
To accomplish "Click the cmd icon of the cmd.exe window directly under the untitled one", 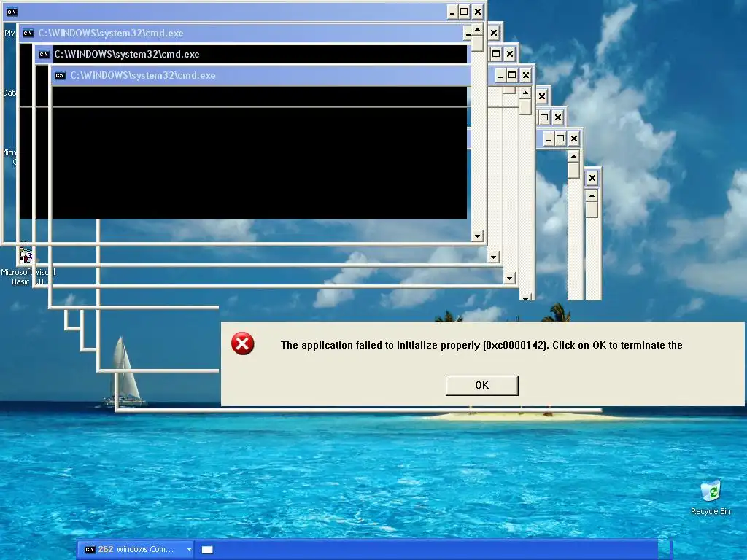I will click(28, 33).
